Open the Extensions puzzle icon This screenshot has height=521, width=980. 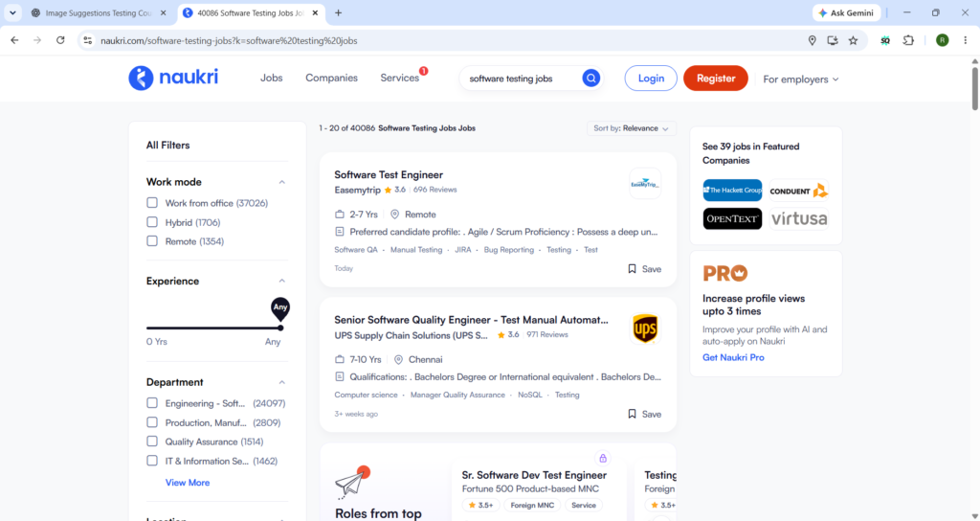(x=908, y=40)
